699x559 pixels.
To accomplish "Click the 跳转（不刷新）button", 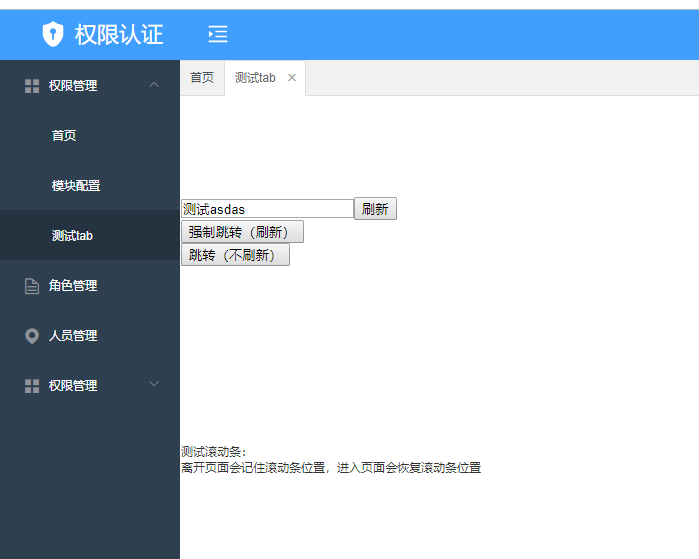I will pyautogui.click(x=235, y=255).
